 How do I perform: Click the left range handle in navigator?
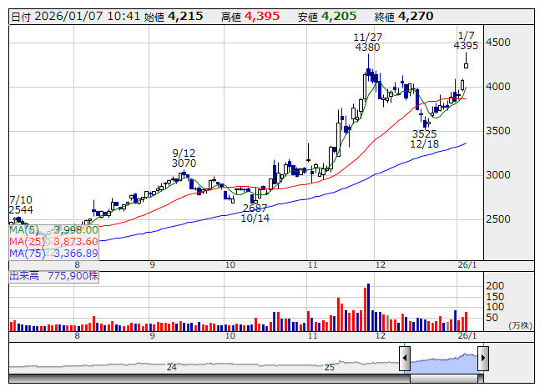tap(405, 359)
